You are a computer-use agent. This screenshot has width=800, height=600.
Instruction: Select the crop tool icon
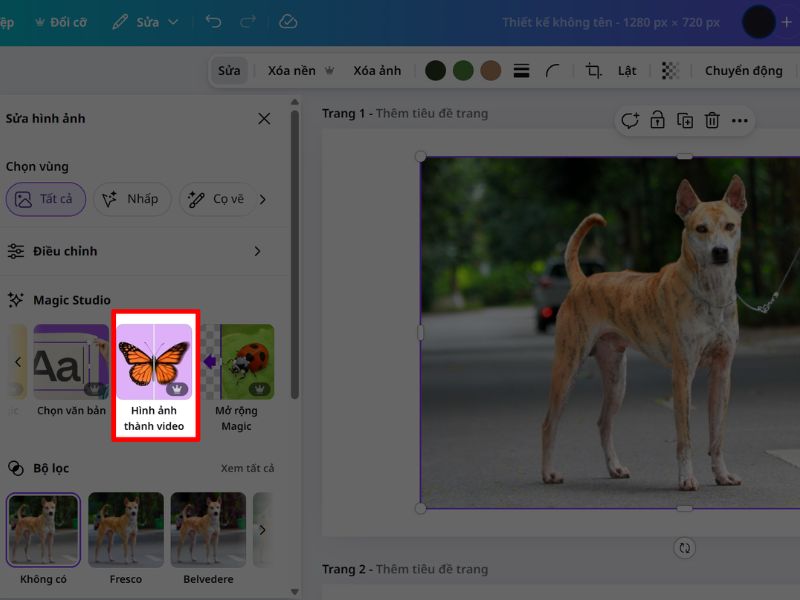(593, 71)
